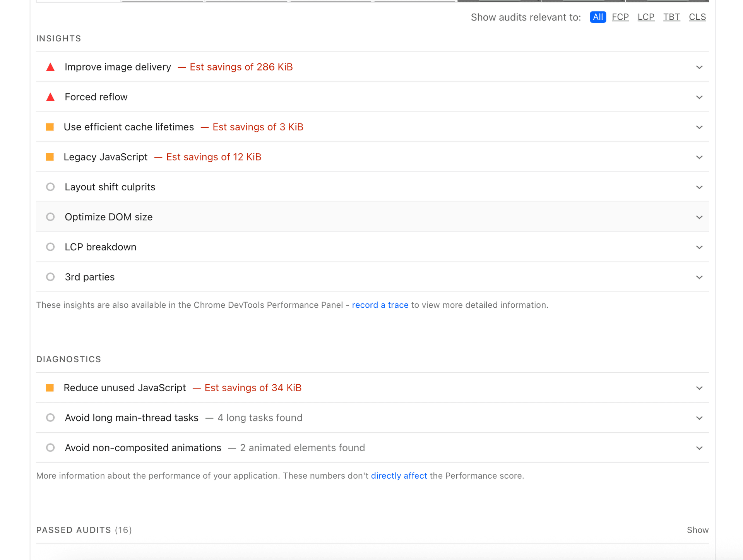The width and height of the screenshot is (743, 560).
Task: Click red triangle icon beside Forced reflow
Action: pyautogui.click(x=50, y=97)
